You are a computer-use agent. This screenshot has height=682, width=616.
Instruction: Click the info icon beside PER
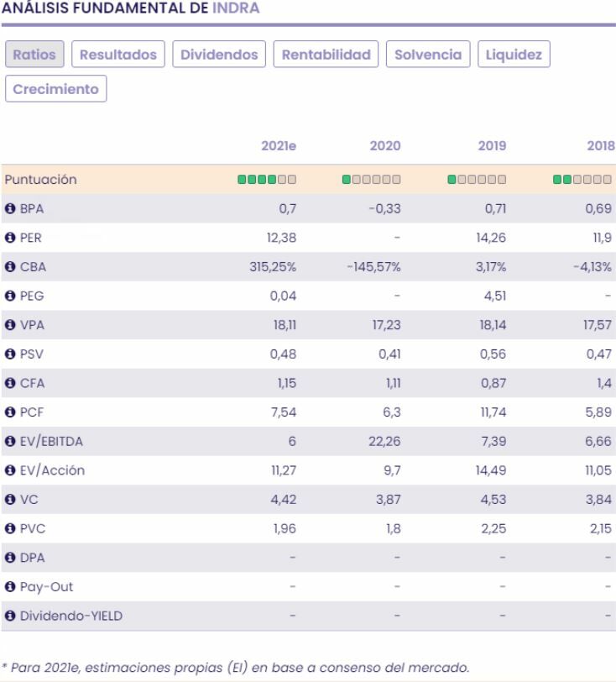[10, 238]
